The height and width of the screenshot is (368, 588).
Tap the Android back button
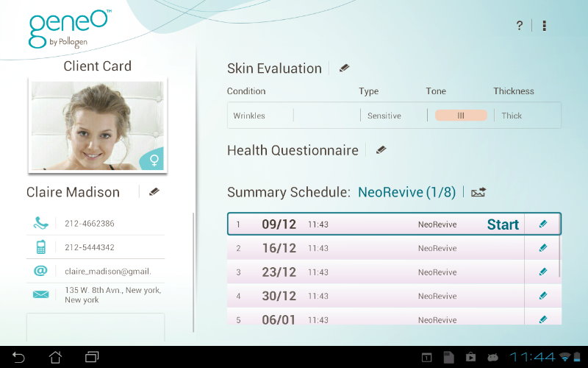click(18, 357)
